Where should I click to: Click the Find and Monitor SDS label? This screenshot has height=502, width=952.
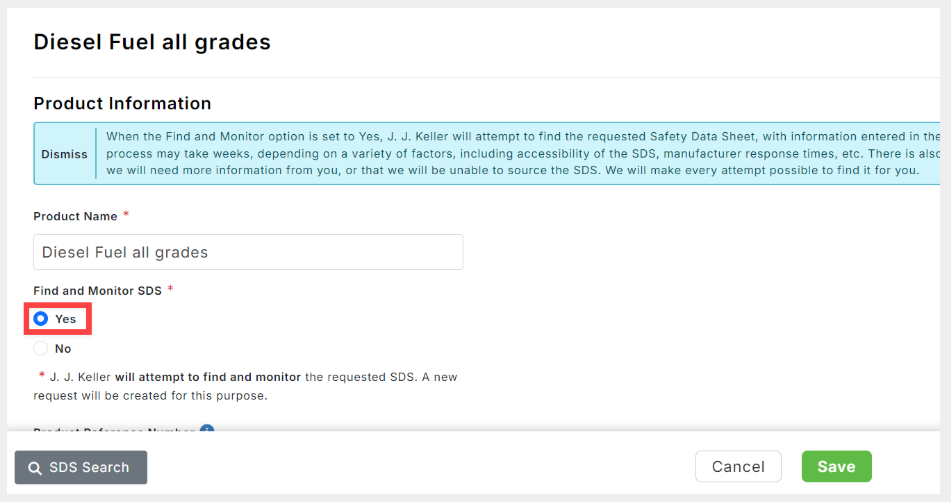pyautogui.click(x=98, y=291)
